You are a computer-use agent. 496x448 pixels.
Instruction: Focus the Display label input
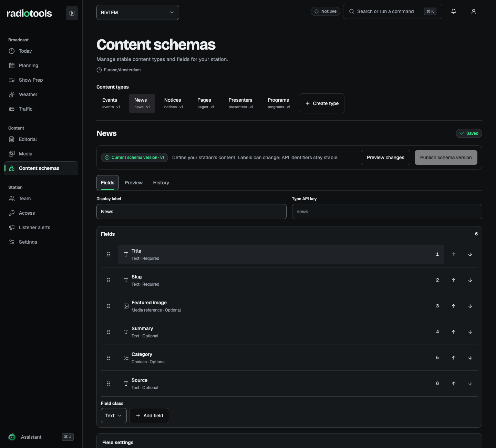[192, 212]
